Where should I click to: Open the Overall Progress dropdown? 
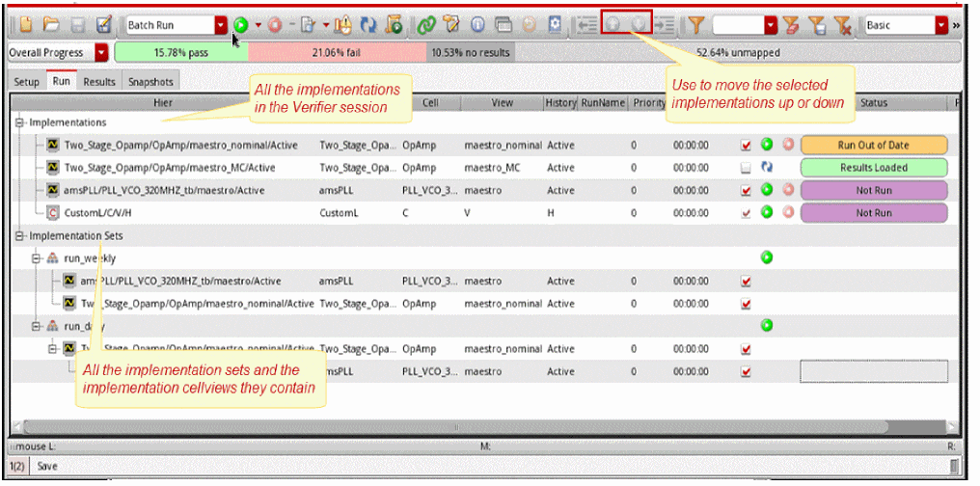click(102, 53)
